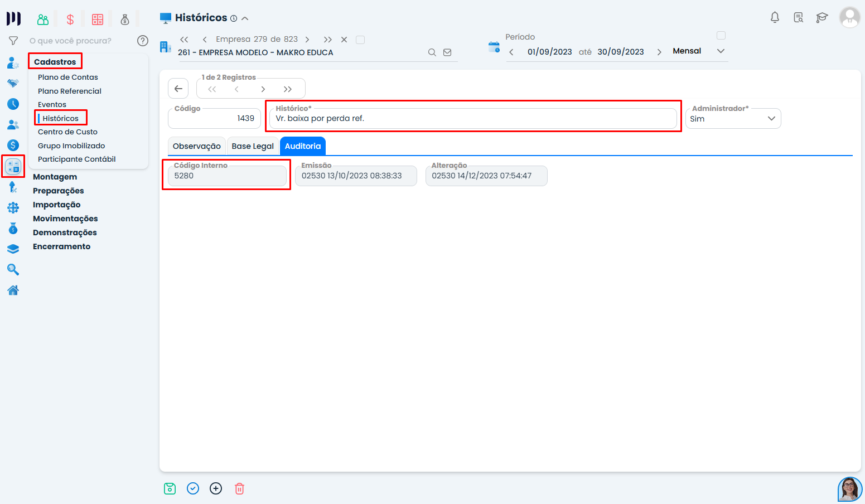Viewport: 865px width, 504px height.
Task: Expand the Demonstrações menu section
Action: click(x=65, y=232)
